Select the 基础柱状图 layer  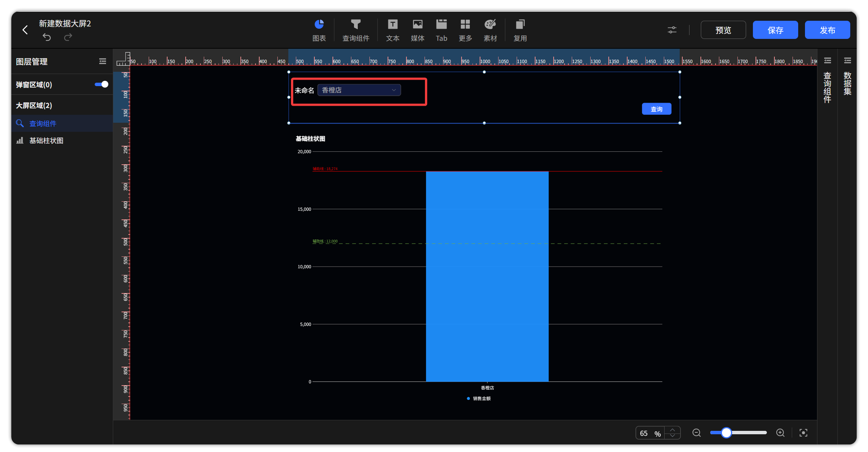[62, 140]
